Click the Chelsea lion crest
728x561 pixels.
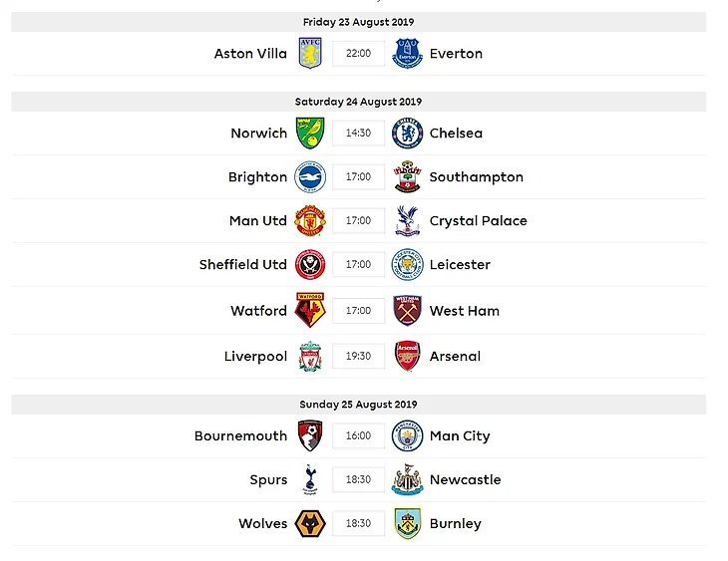coord(407,134)
